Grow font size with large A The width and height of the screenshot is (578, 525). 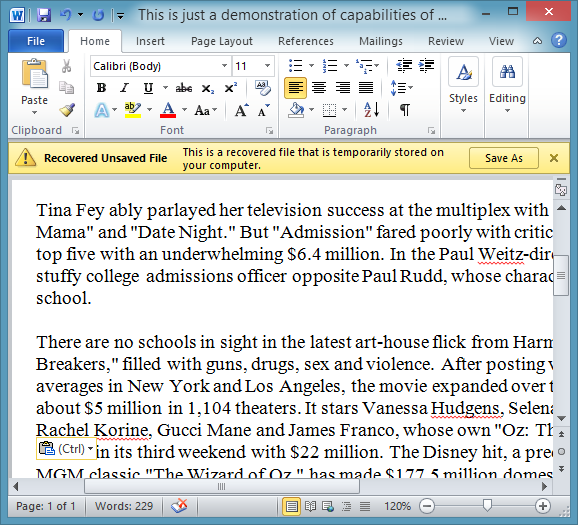coord(241,110)
